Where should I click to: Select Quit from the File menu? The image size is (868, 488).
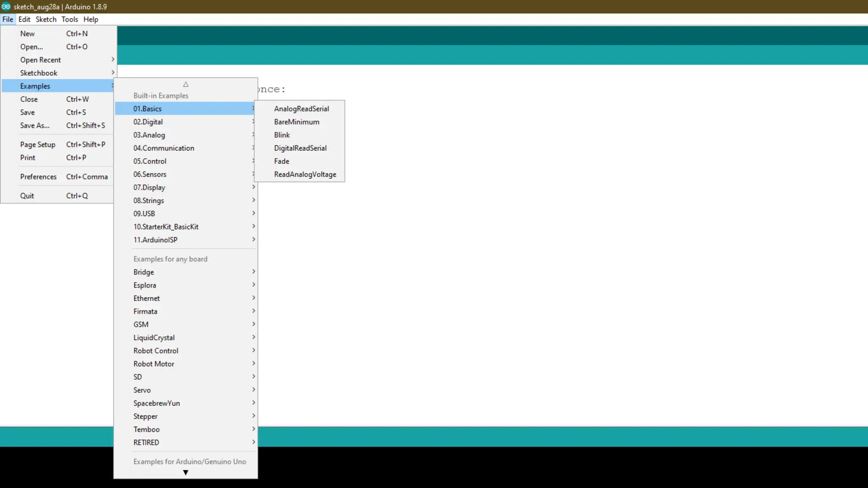tap(27, 196)
